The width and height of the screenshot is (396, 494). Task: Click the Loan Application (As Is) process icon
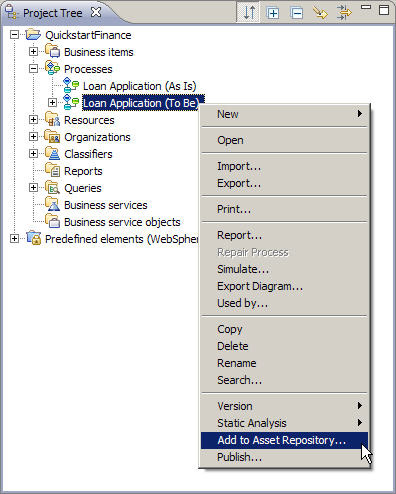tap(71, 85)
